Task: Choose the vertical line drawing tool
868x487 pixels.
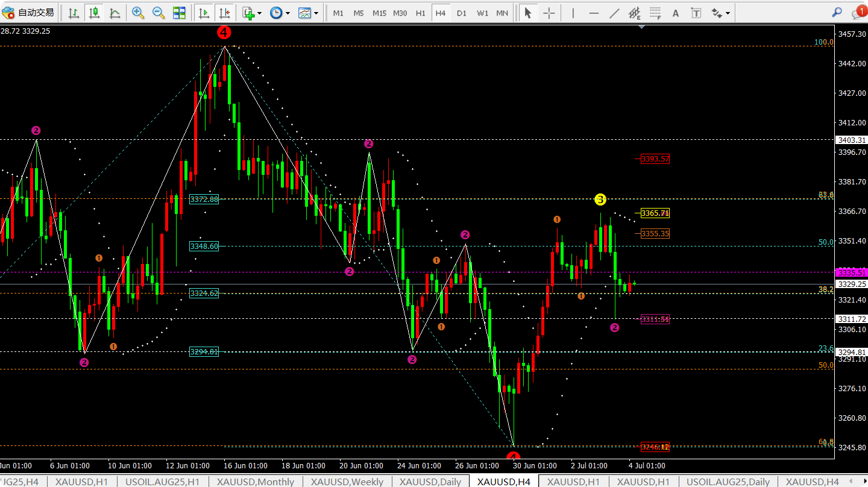Action: click(x=573, y=13)
